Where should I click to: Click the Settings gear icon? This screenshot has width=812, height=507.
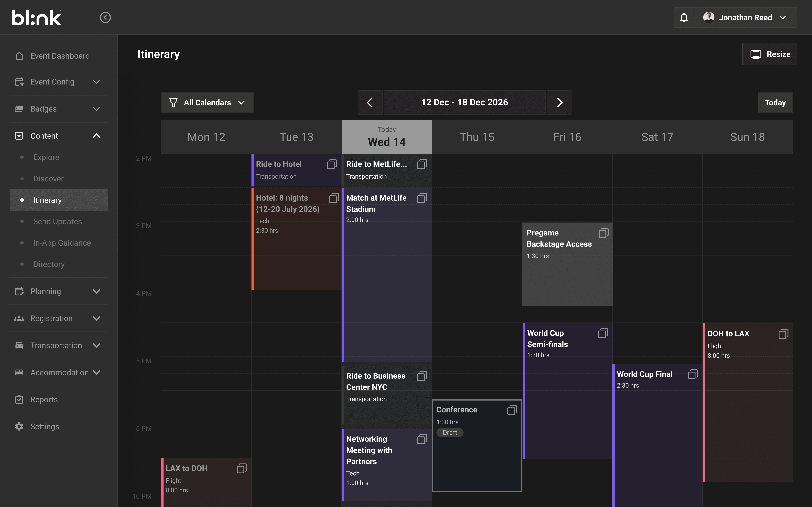click(x=19, y=427)
